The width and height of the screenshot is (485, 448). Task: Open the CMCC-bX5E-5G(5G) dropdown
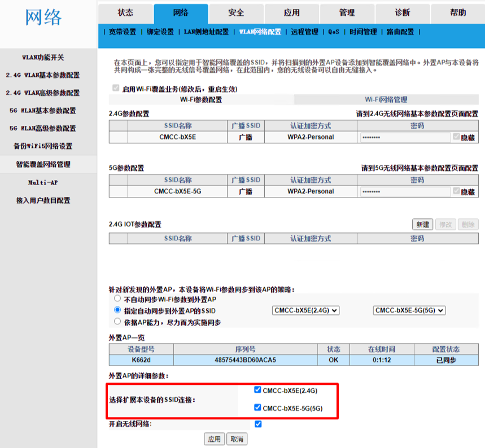(409, 310)
